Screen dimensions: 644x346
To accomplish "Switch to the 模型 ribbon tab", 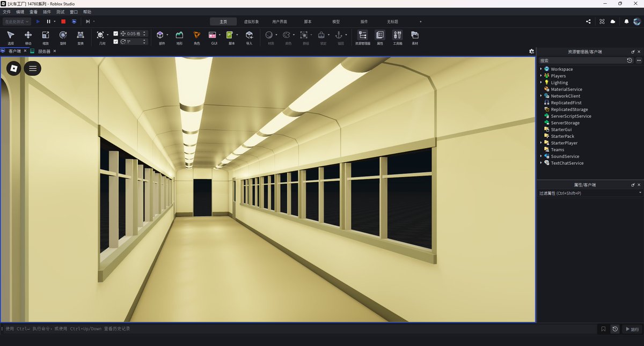I will (336, 21).
